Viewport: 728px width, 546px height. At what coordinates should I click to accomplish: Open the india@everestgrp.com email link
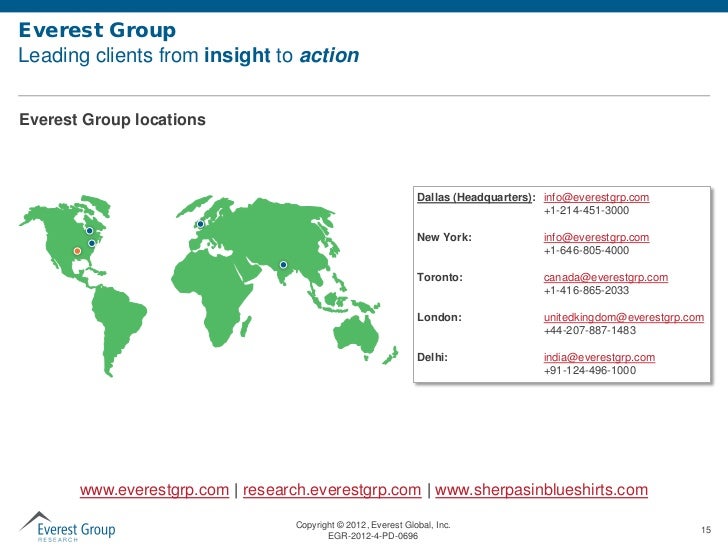pyautogui.click(x=599, y=357)
